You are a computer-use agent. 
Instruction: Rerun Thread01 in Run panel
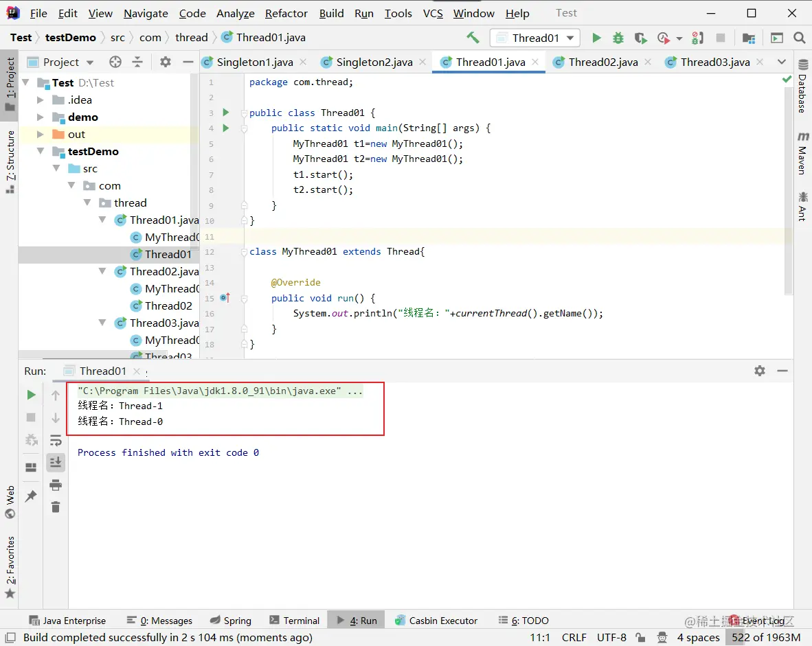(x=31, y=395)
